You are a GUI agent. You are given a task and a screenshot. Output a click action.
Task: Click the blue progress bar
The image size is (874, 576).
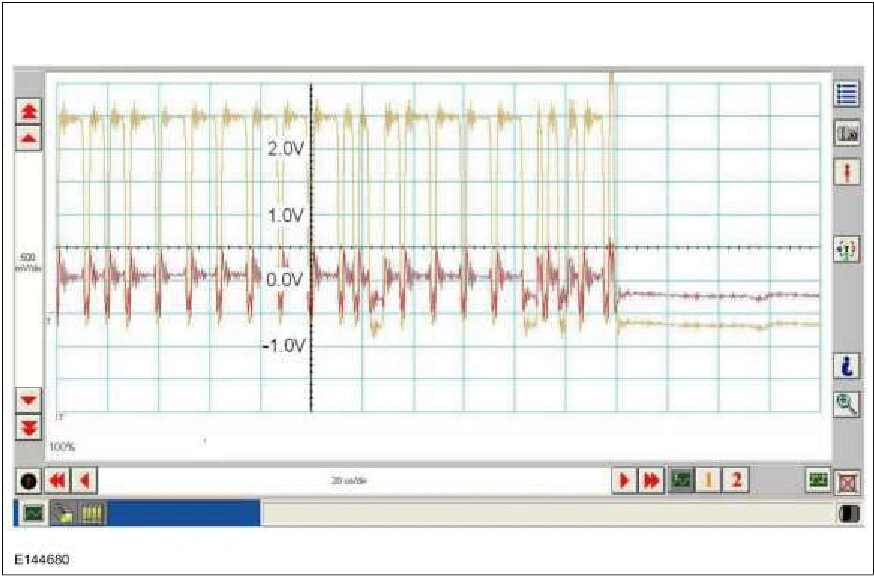(x=184, y=513)
